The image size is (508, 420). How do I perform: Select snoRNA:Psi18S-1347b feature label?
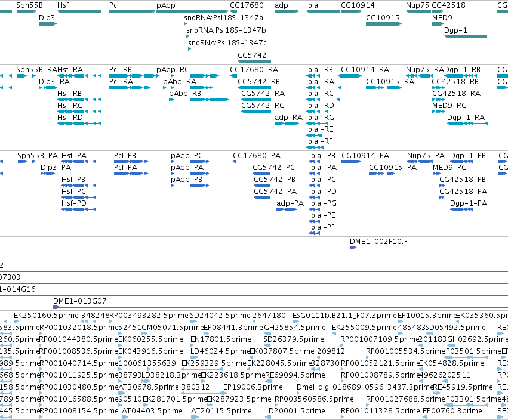pyautogui.click(x=226, y=30)
